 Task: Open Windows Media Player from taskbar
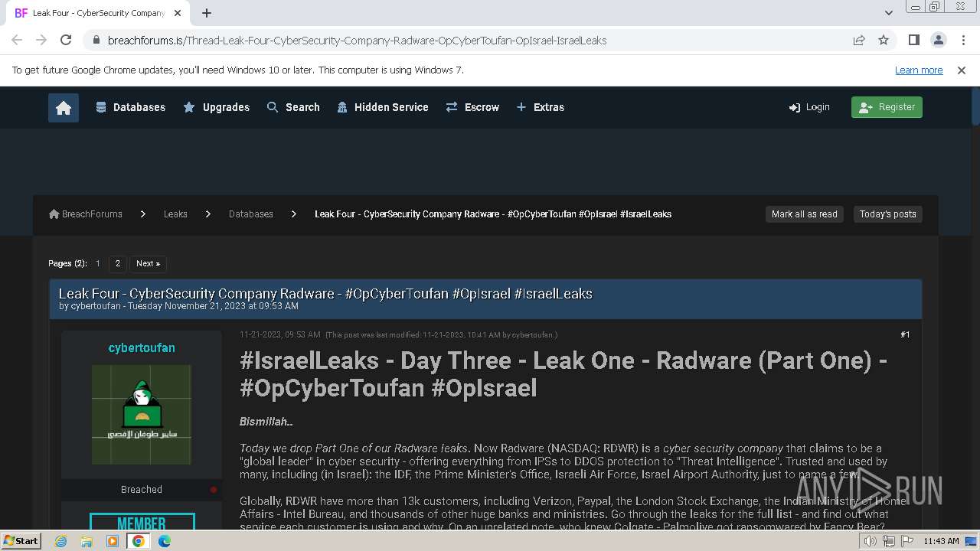[x=113, y=541]
